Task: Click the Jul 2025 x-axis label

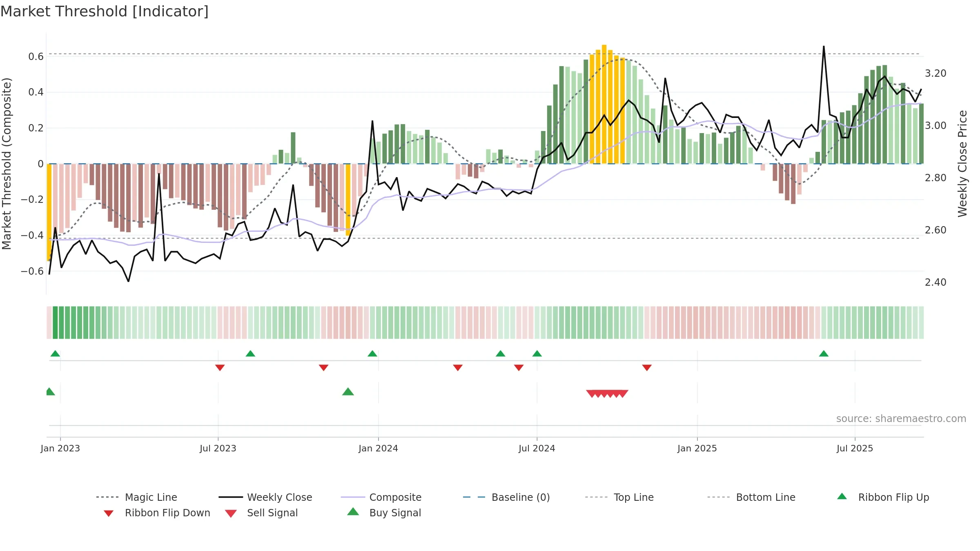Action: (855, 448)
